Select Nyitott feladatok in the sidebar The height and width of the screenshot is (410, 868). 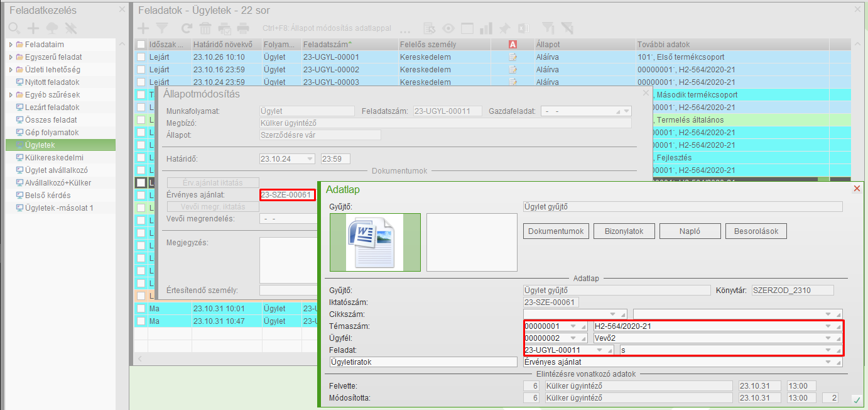[52, 82]
